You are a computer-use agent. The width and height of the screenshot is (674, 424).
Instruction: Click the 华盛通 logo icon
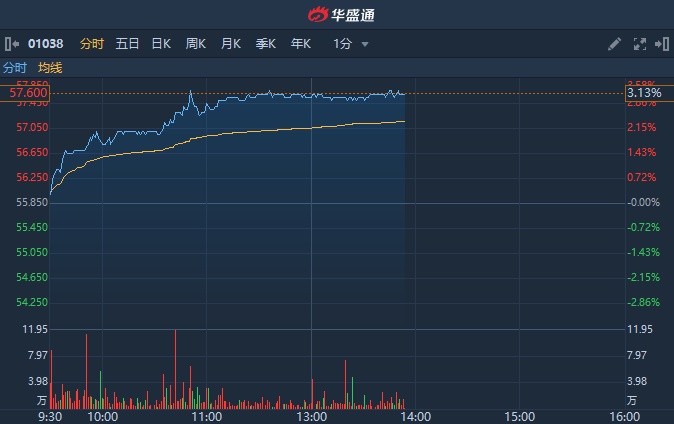pos(317,15)
